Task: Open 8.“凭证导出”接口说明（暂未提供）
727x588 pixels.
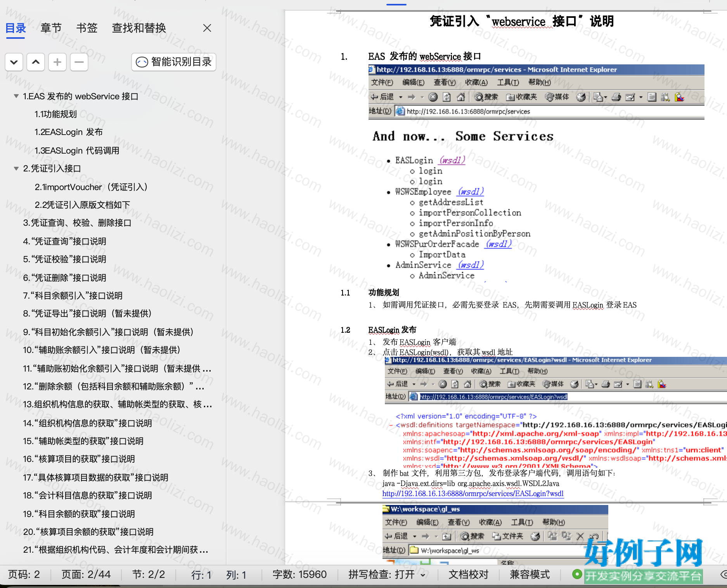Action: tap(87, 313)
